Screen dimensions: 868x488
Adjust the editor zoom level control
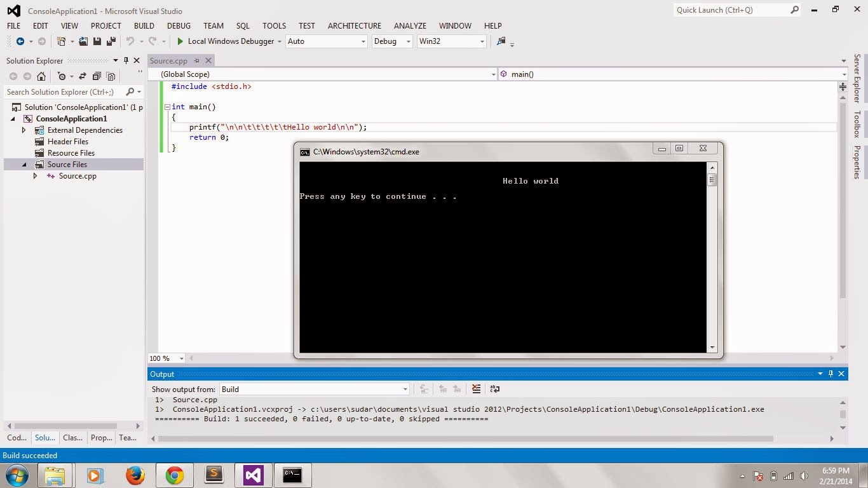(x=165, y=358)
